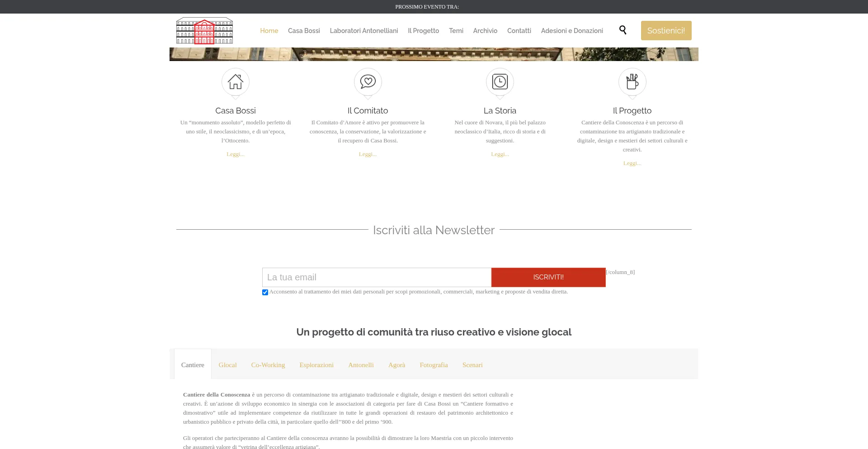
Task: Click the ISCRIVITI! newsletter button
Action: 548,277
